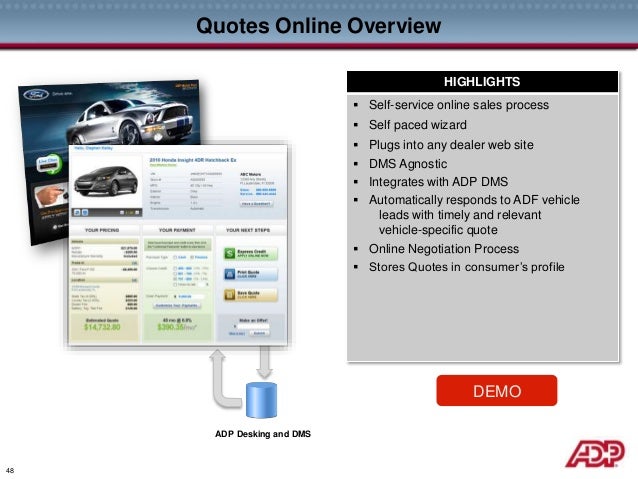Click the Make an Offer amount field
The image size is (638, 479).
pyautogui.click(x=253, y=326)
